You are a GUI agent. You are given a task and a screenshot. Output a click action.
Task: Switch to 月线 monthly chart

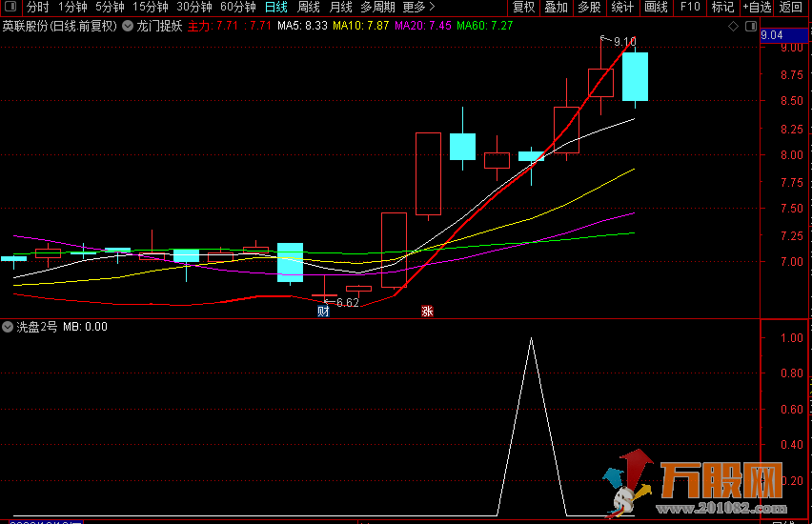click(x=341, y=7)
